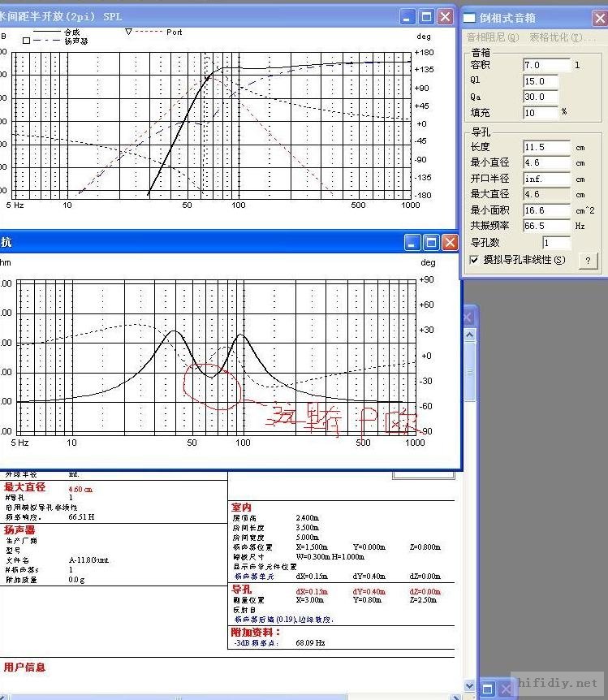The image size is (608, 700).
Task: Focus the 长度 port length field
Action: (545, 147)
